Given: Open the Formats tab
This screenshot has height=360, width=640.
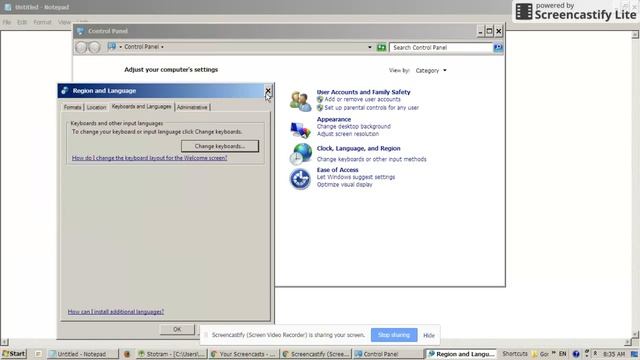Looking at the screenshot, I should click(x=72, y=107).
